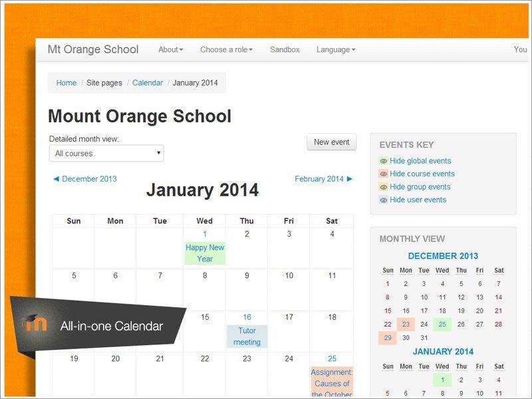Toggle the user events eye icon
The width and height of the screenshot is (532, 399).
384,200
